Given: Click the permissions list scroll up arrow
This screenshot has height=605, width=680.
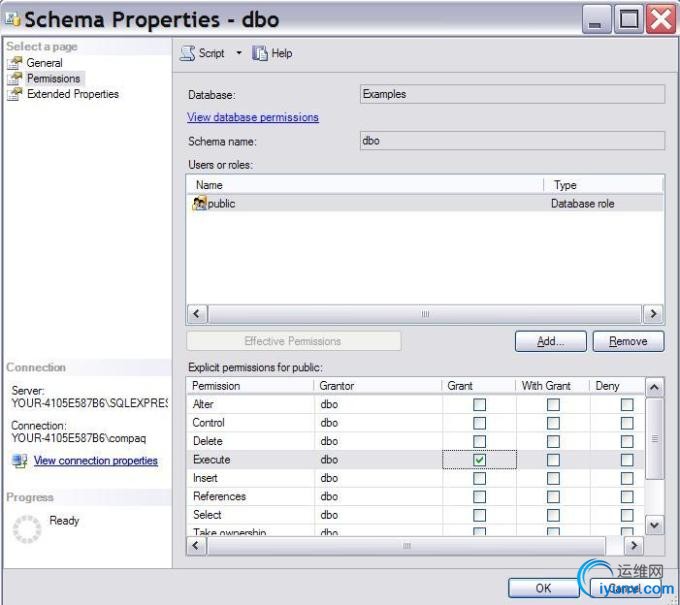Looking at the screenshot, I should pos(654,387).
